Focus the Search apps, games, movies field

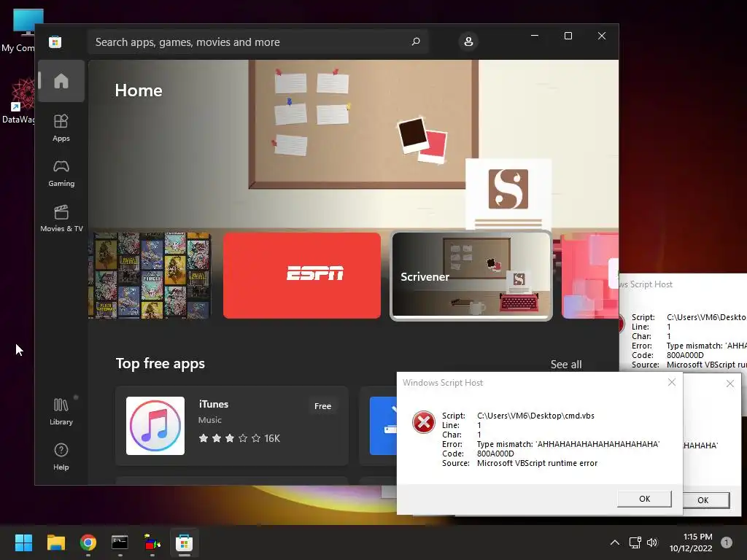click(x=258, y=42)
